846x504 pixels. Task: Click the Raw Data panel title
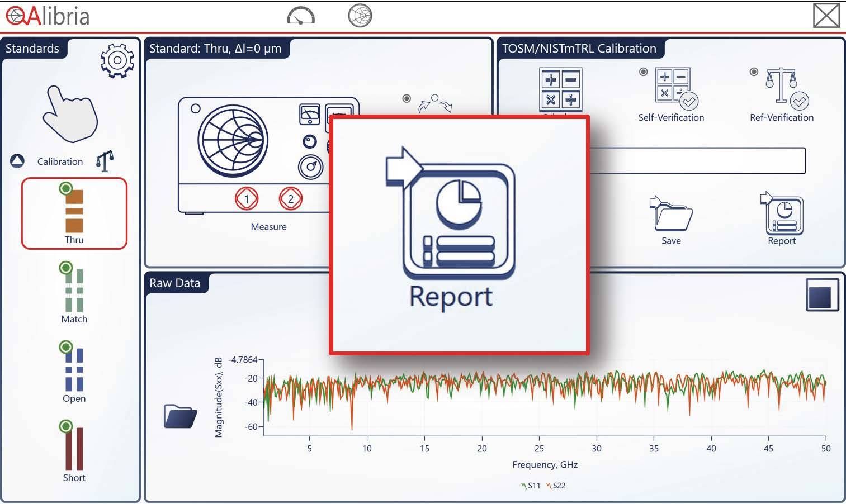click(173, 283)
